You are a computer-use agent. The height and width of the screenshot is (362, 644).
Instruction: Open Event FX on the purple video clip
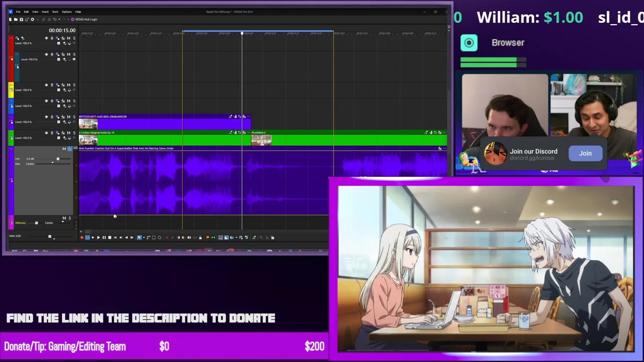click(x=244, y=117)
